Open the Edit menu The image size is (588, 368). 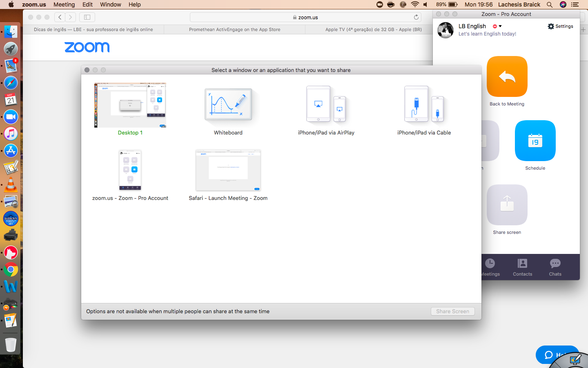(87, 4)
